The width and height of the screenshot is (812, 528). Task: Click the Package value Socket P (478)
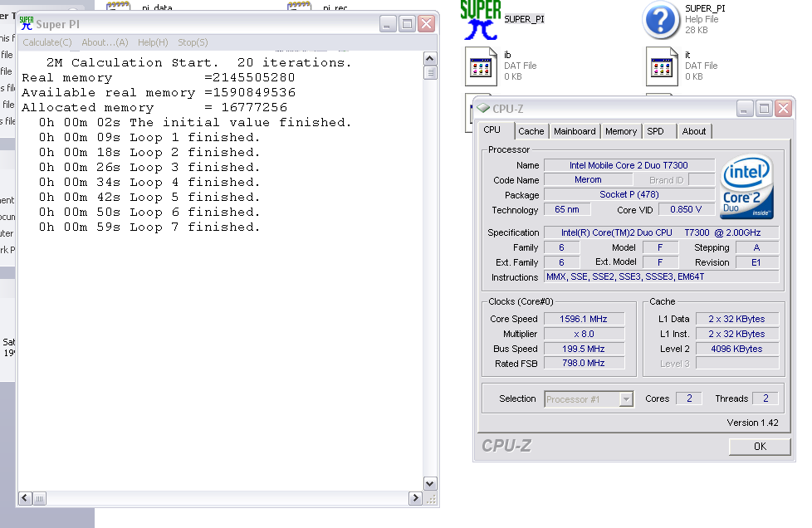pyautogui.click(x=629, y=194)
